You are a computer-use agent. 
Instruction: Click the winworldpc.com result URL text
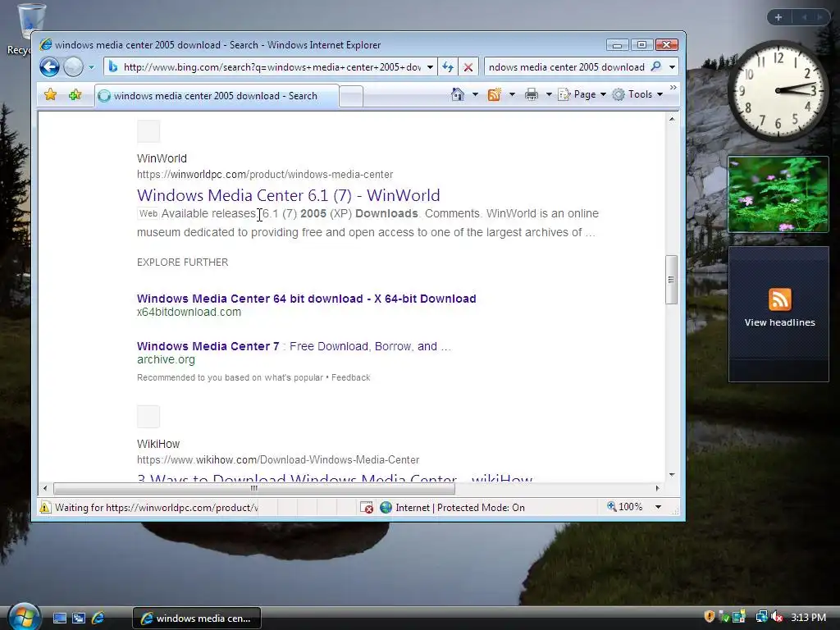coord(265,174)
